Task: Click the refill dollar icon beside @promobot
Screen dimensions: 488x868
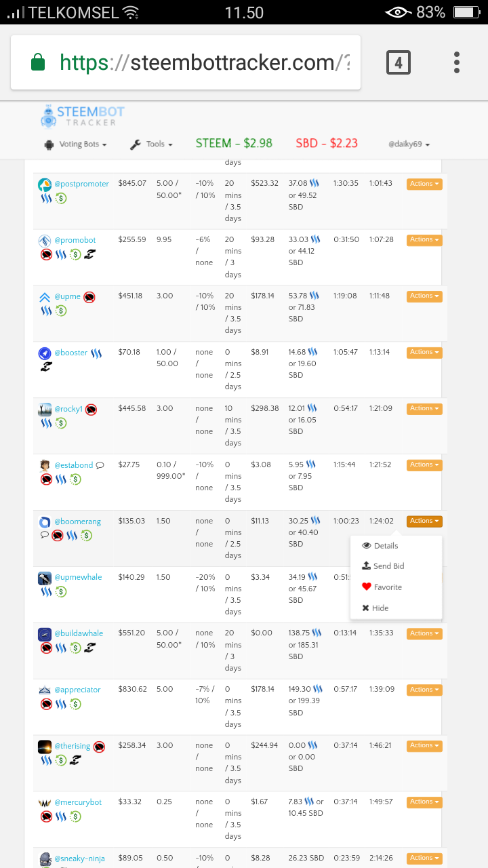Action: point(75,254)
